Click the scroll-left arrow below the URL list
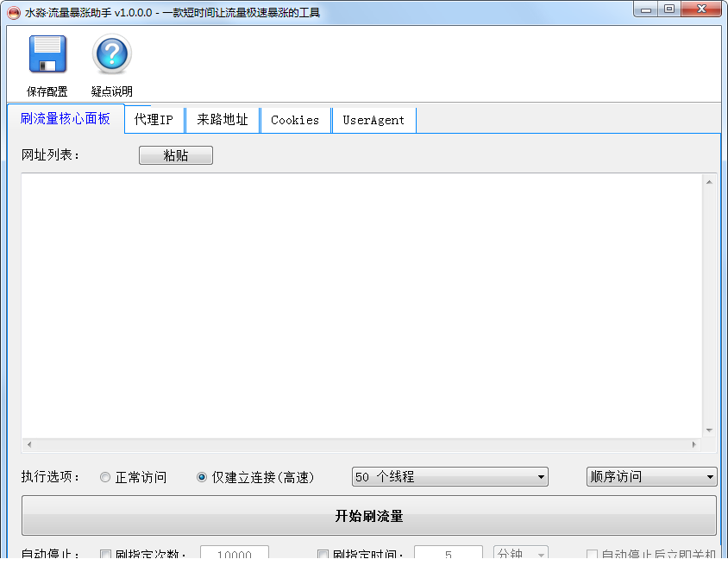The height and width of the screenshot is (578, 728). click(29, 445)
